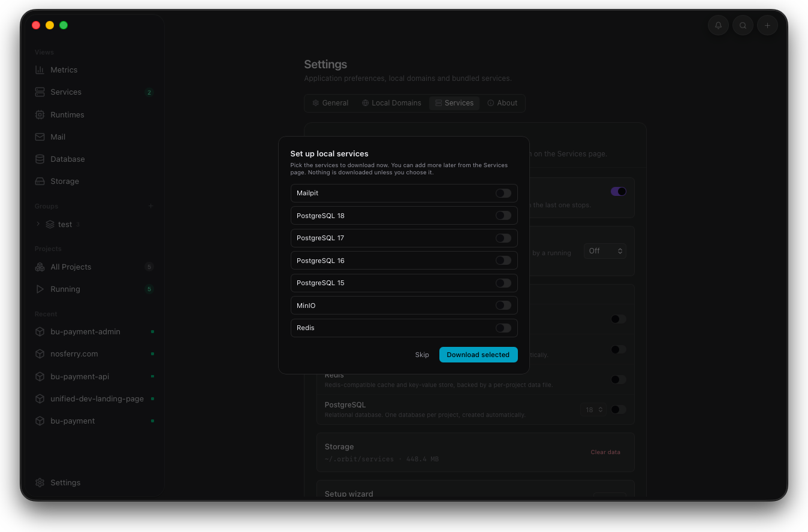Click the Services server icon in sidebar
808x532 pixels.
pyautogui.click(x=40, y=92)
